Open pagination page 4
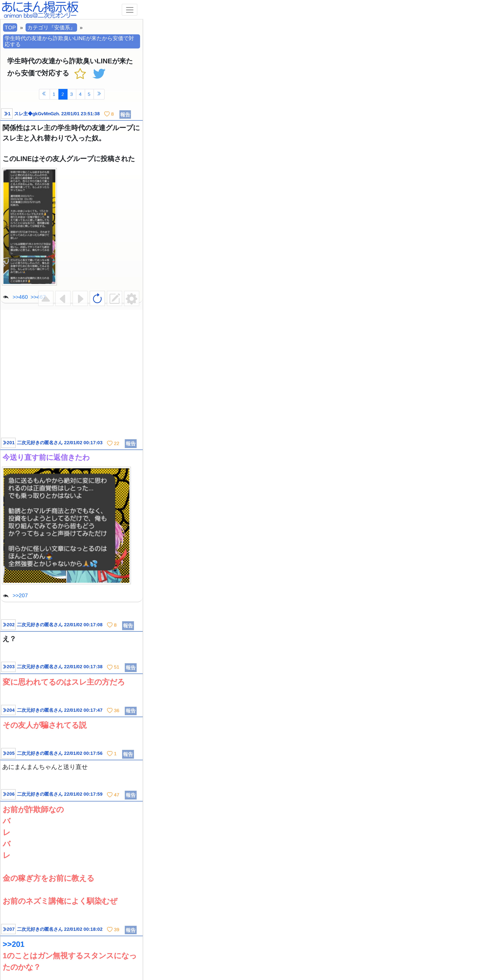The image size is (490, 980). [x=80, y=94]
